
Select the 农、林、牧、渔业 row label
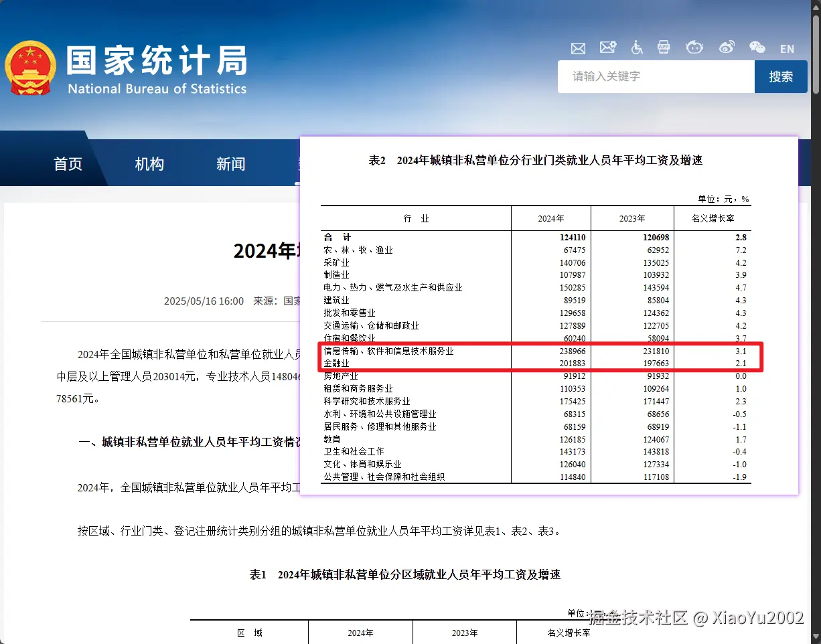pyautogui.click(x=358, y=250)
